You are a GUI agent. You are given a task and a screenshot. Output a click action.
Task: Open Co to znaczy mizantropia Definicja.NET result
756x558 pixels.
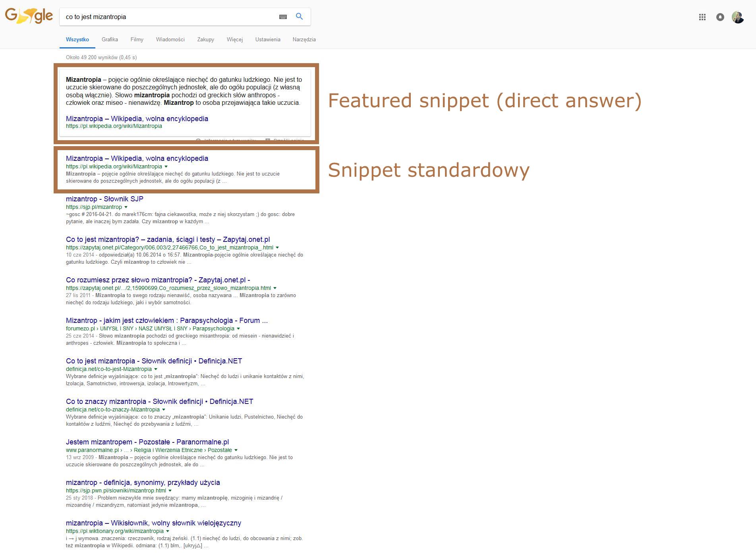point(159,402)
